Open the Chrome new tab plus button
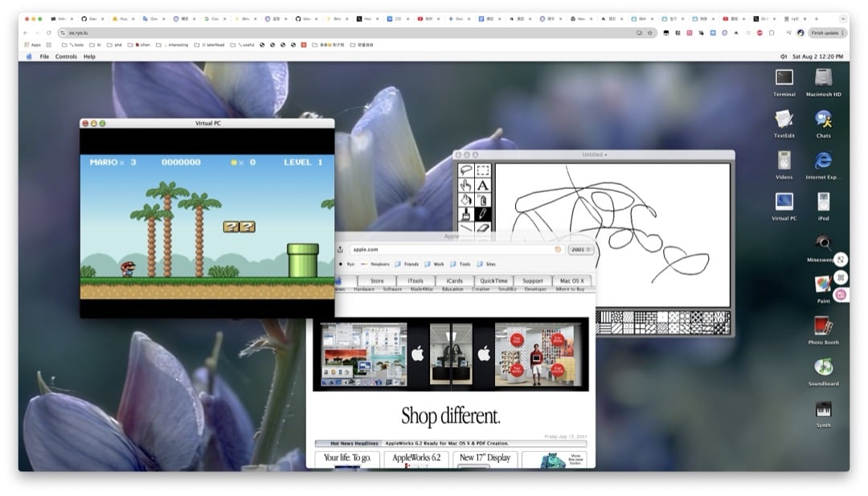Viewport: 868px width, 496px height. pyautogui.click(x=817, y=18)
